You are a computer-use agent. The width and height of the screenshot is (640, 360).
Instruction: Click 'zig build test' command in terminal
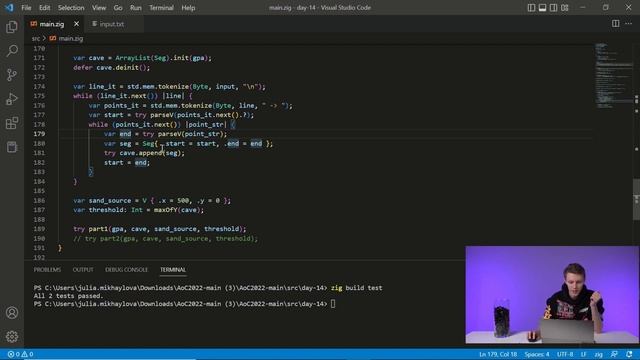coord(357,288)
